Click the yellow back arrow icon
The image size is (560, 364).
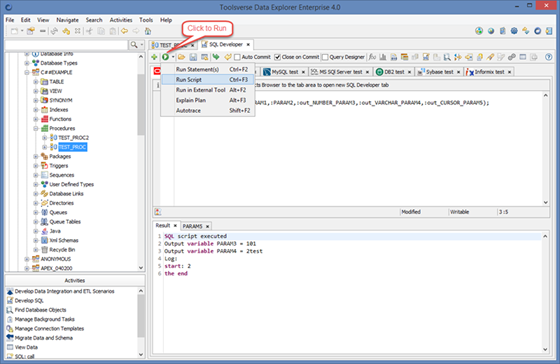[124, 31]
